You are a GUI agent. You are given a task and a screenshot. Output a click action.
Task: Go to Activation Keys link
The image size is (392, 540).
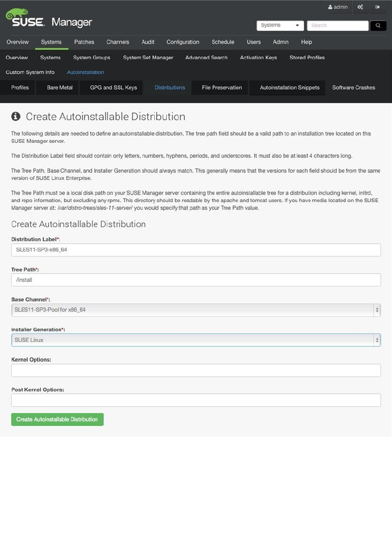(x=259, y=57)
